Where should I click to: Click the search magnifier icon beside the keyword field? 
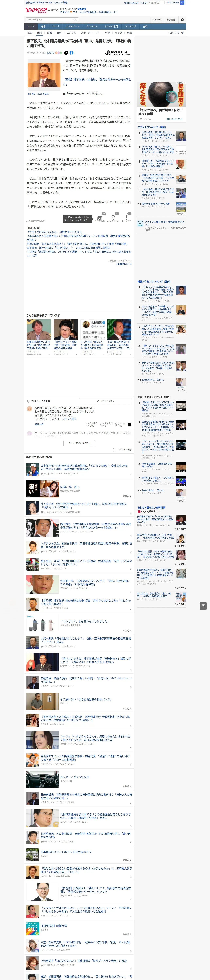[x=75, y=19]
